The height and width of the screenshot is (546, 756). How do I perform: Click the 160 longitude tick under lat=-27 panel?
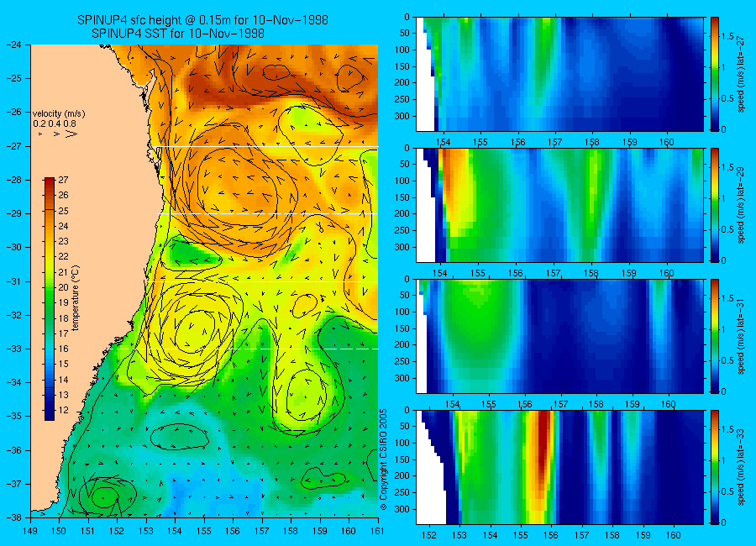667,142
